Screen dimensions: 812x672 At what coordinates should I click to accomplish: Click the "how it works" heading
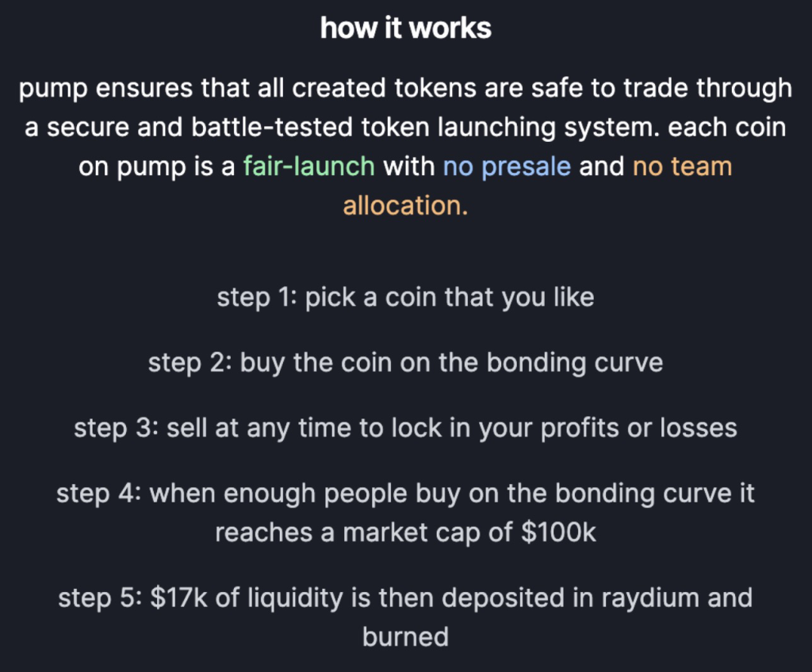[x=405, y=28]
